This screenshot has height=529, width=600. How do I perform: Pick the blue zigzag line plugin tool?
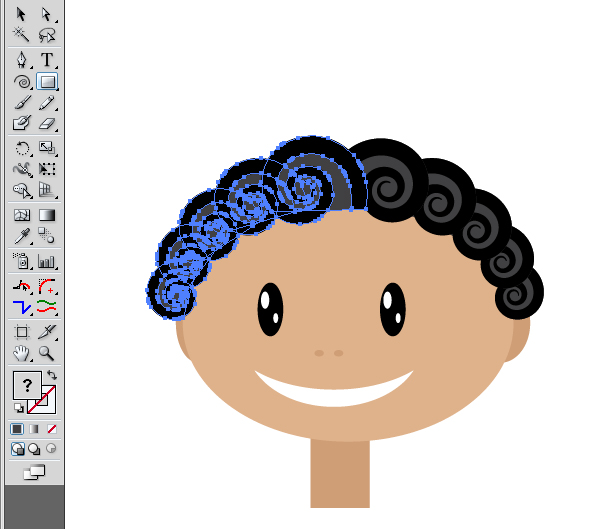(x=21, y=307)
